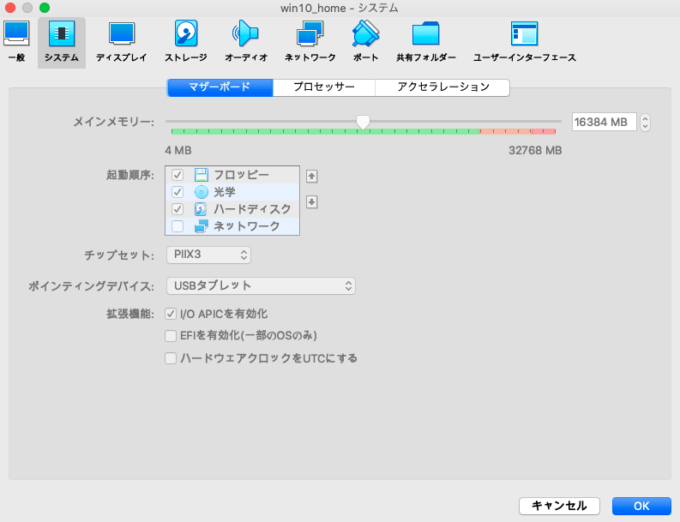The height and width of the screenshot is (522, 680).
Task: Select the 光学 row text
Action: click(x=224, y=192)
